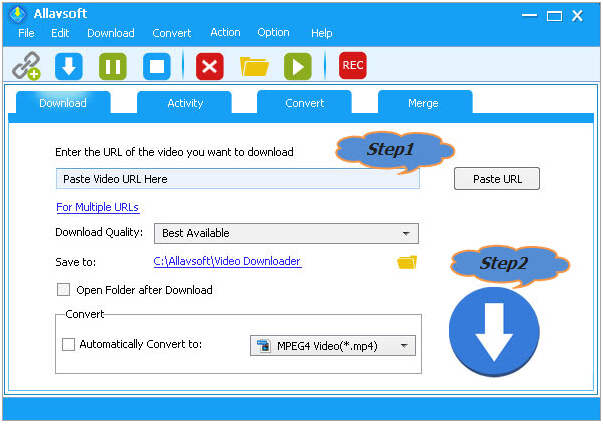Browse the save folder with the yellow folder icon

[407, 262]
